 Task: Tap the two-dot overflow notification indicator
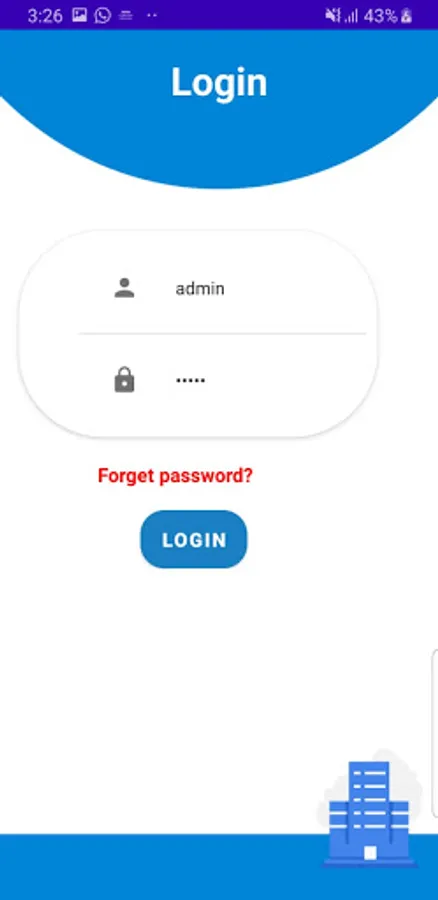pyautogui.click(x=152, y=15)
